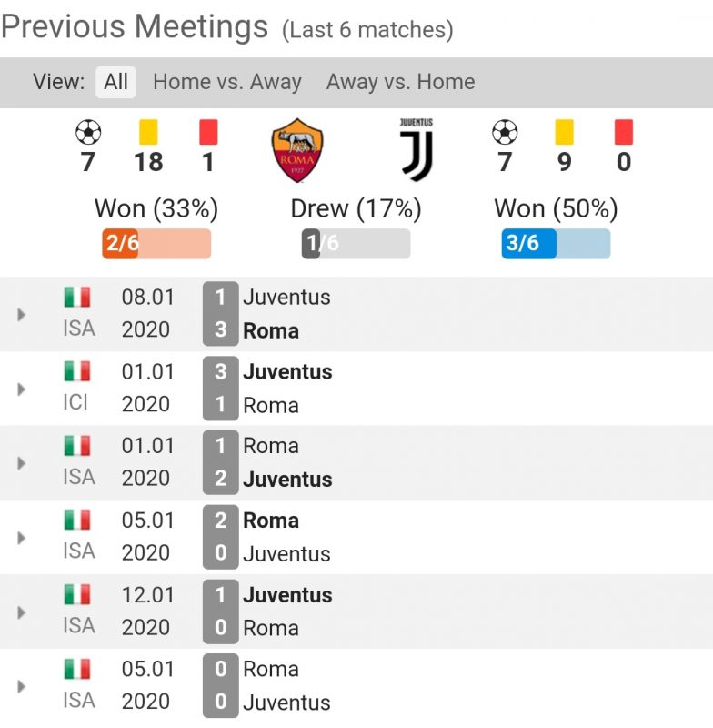Click the AS Roma club crest

tap(296, 150)
